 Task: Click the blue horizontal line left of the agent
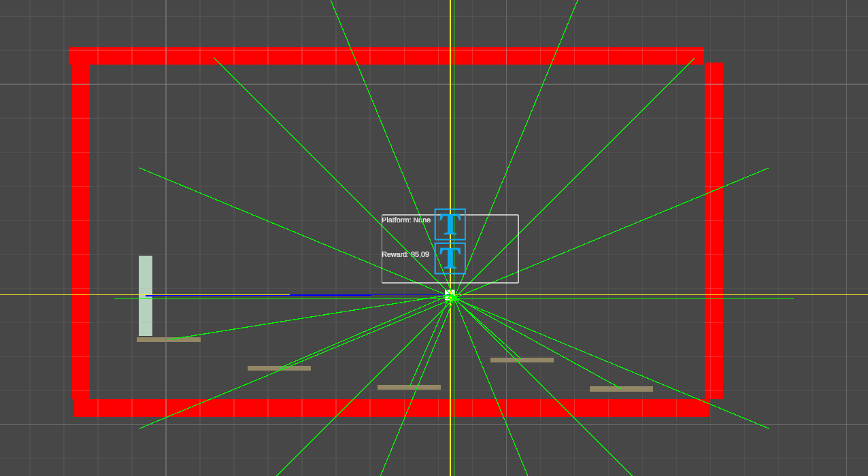click(x=218, y=295)
